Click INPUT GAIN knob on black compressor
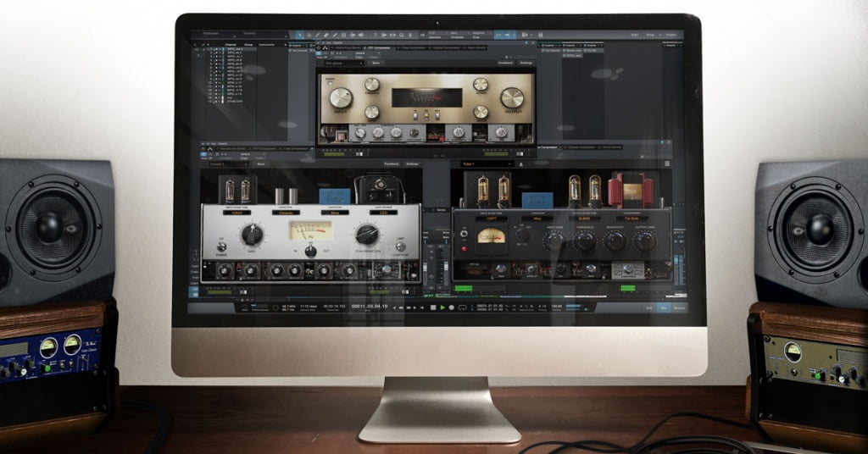The width and height of the screenshot is (868, 454). pyautogui.click(x=554, y=241)
